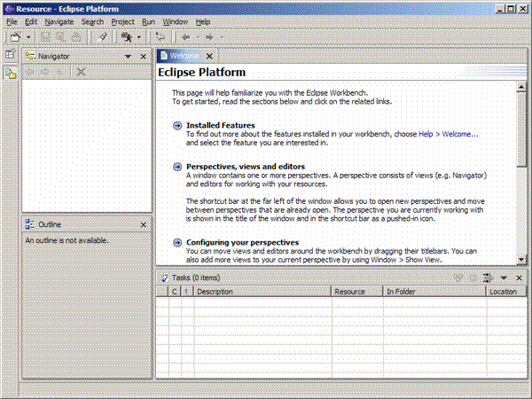The width and height of the screenshot is (532, 399).
Task: Select the Welcome editor tab
Action: click(x=183, y=56)
